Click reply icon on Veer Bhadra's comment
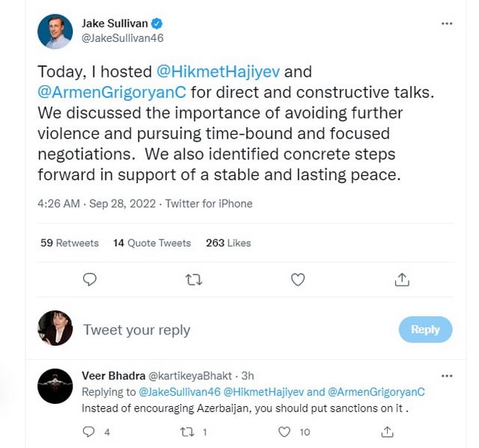Screen dimensions: 479x448 pos(89,432)
